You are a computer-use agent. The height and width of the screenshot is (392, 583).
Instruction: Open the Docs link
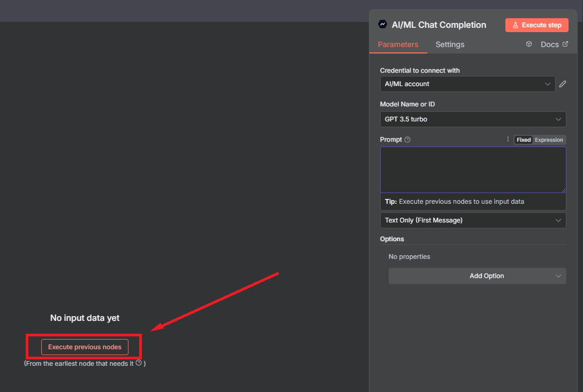[550, 44]
